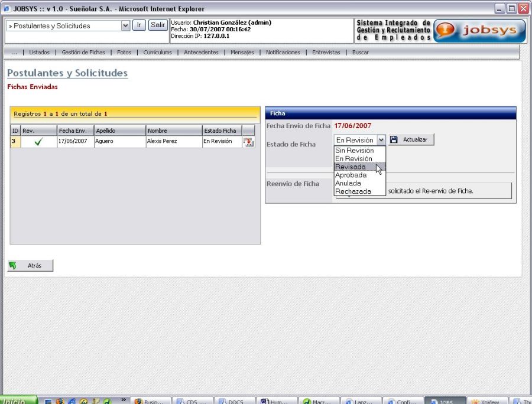Open the Postulantes y Solicitudes navigation dropdown

pos(125,26)
